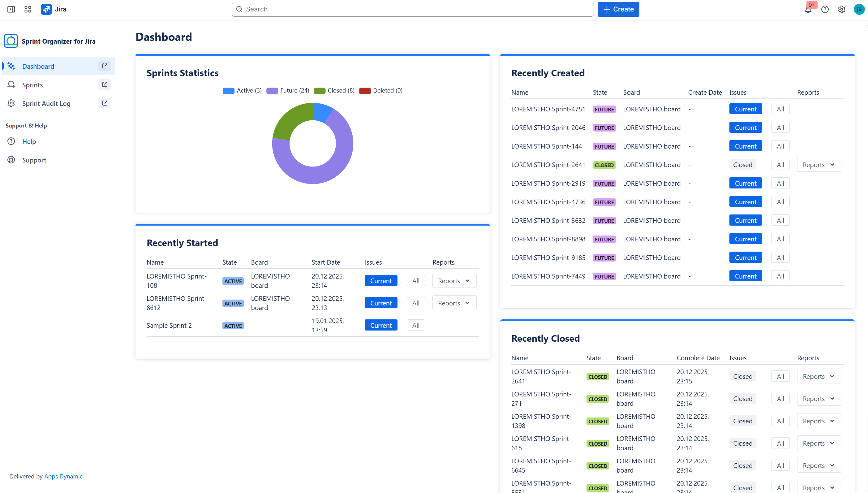Follow the Apps Dynamic link
The width and height of the screenshot is (868, 493).
pyautogui.click(x=63, y=476)
